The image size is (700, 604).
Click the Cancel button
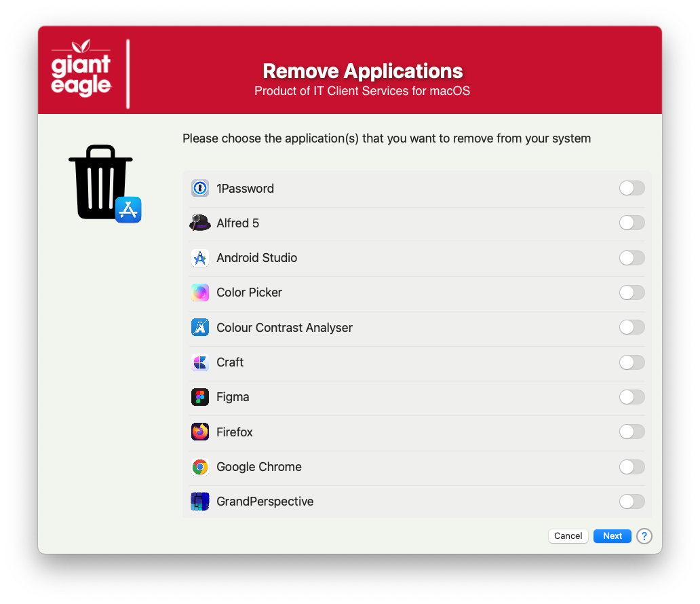pyautogui.click(x=568, y=535)
